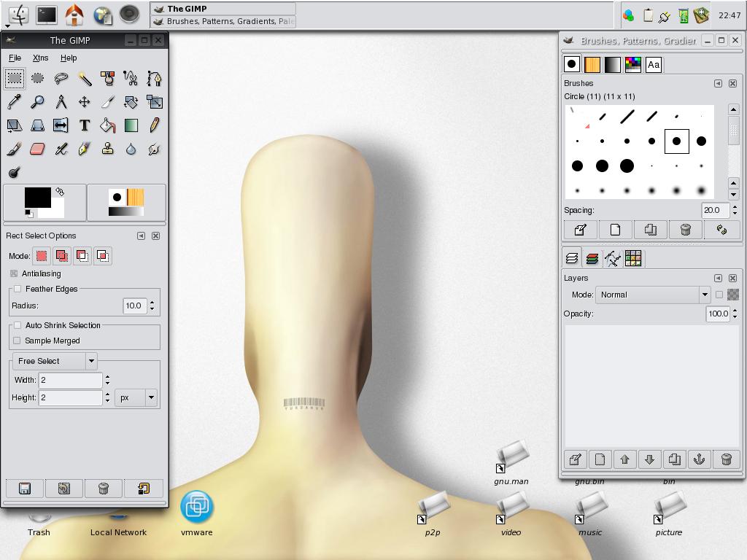Select the Free Select lasso tool
The image size is (747, 560).
point(61,78)
